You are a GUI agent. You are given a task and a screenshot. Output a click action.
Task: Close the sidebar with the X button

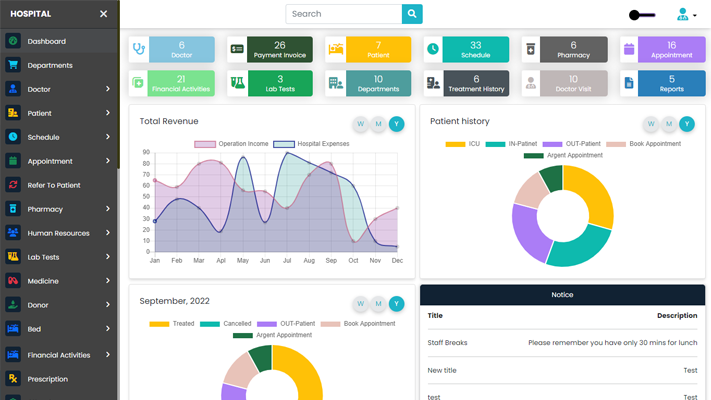pos(103,14)
